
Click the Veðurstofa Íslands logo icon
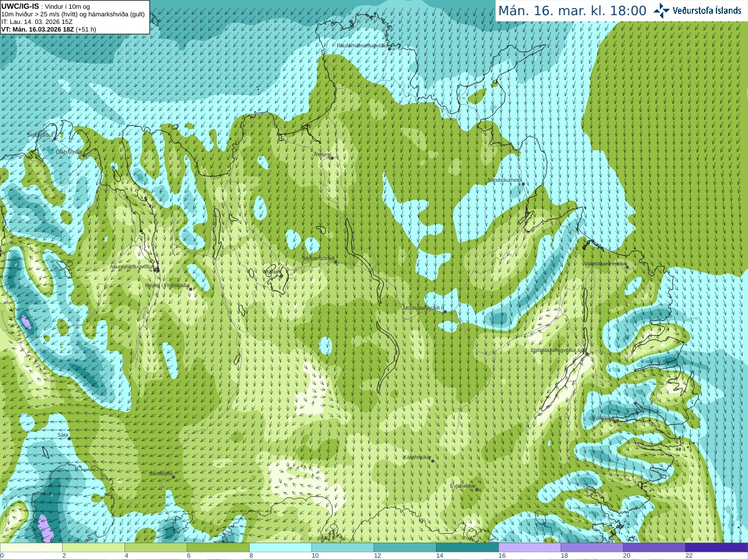[661, 10]
